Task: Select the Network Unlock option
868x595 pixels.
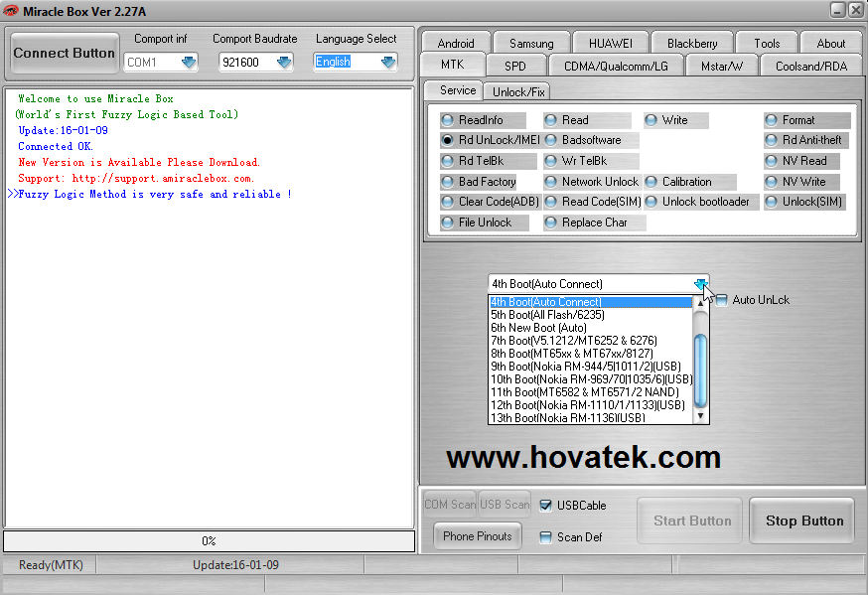Action: [551, 182]
